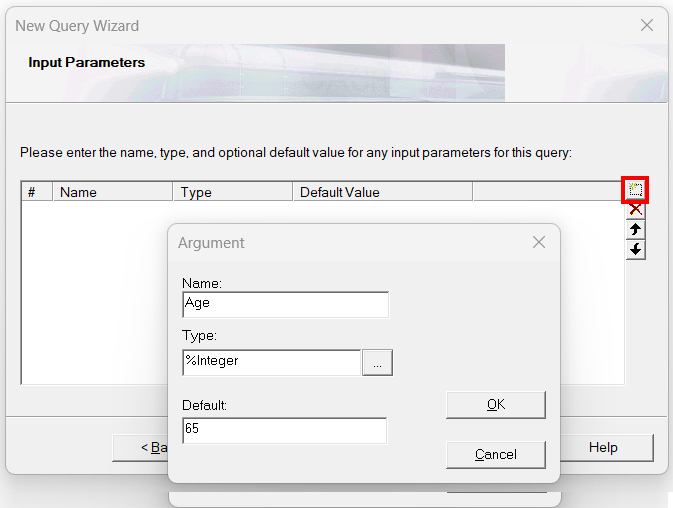Click the Default field containing 65
673x508 pixels.
point(285,430)
